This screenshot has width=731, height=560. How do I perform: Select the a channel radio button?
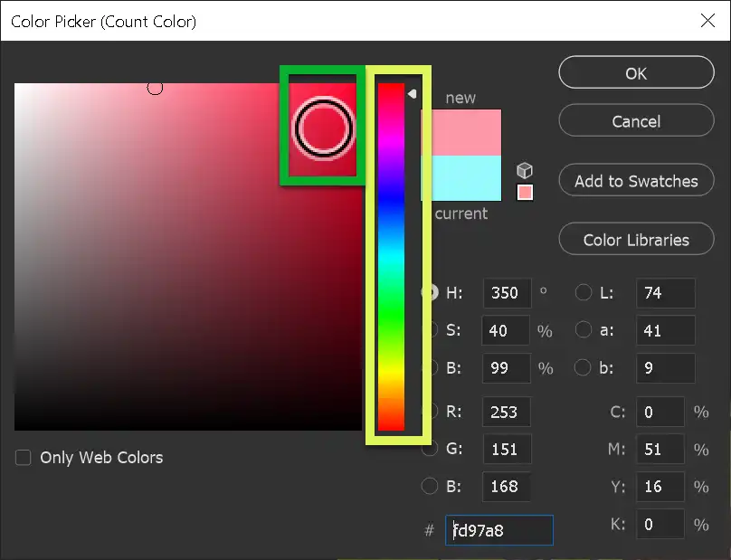click(584, 330)
